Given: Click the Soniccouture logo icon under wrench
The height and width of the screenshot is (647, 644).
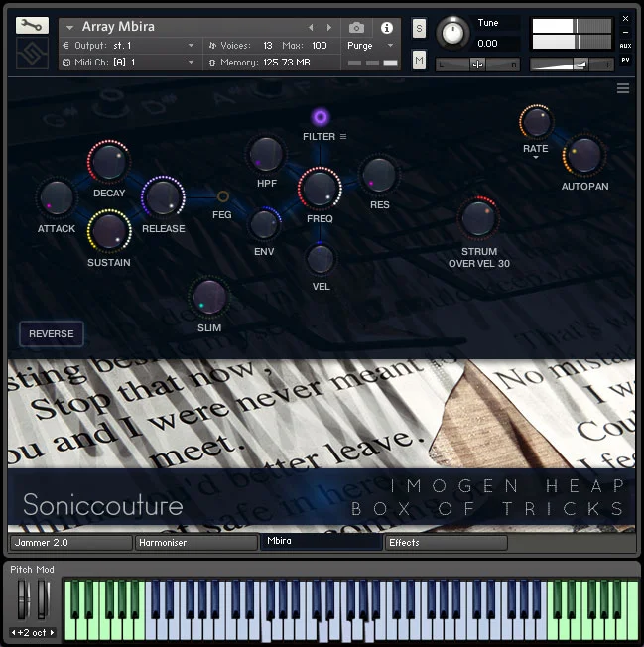Looking at the screenshot, I should [x=32, y=54].
